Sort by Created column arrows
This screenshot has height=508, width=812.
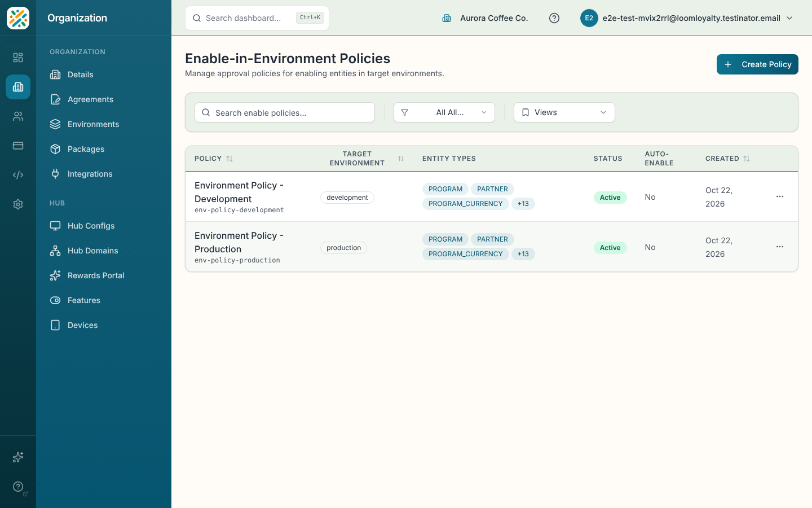tap(747, 159)
